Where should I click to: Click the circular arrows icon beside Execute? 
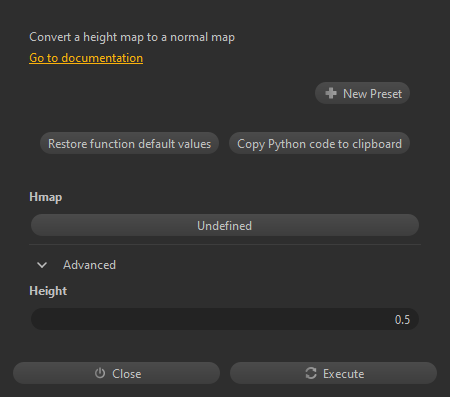pos(311,373)
